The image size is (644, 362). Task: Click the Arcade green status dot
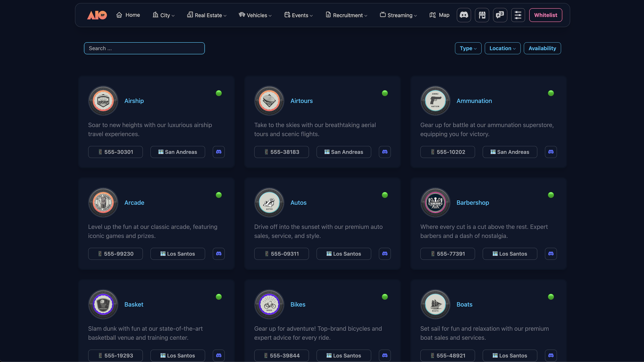click(x=219, y=195)
